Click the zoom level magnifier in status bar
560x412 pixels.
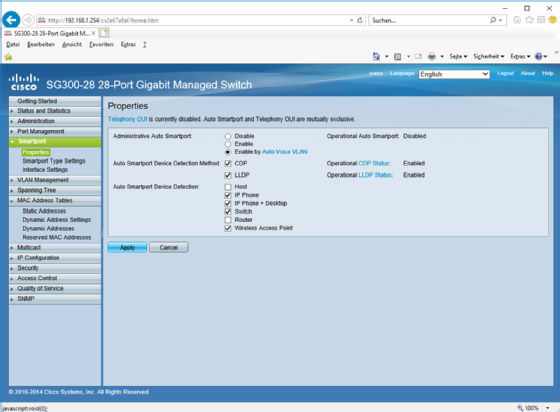[520, 408]
